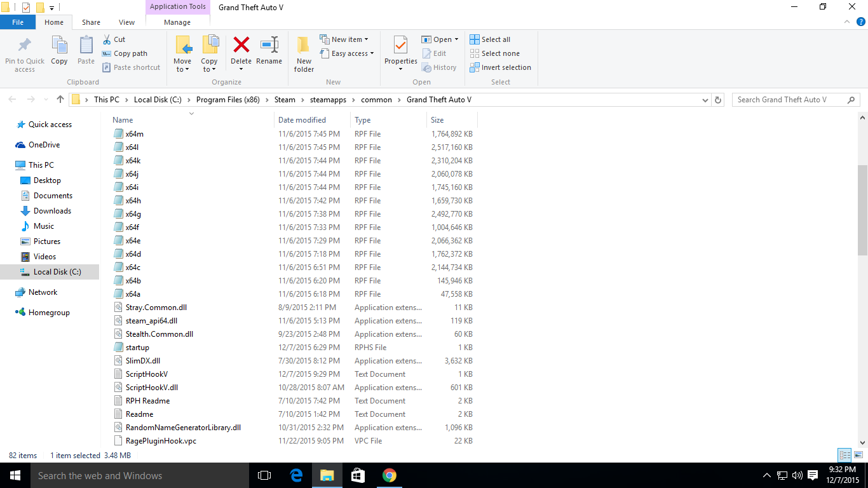The width and height of the screenshot is (868, 488).
Task: Create a New folder from the ribbon
Action: (x=304, y=54)
